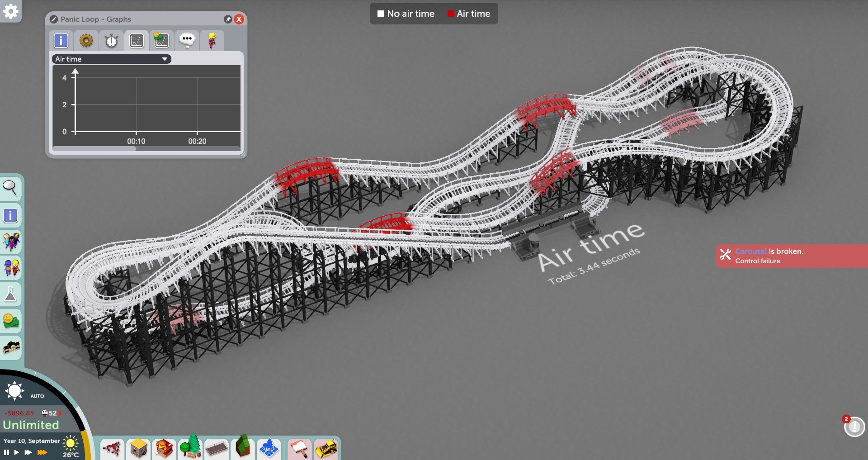Click the red Air time legend swatch
The height and width of the screenshot is (460, 868).
tap(451, 14)
